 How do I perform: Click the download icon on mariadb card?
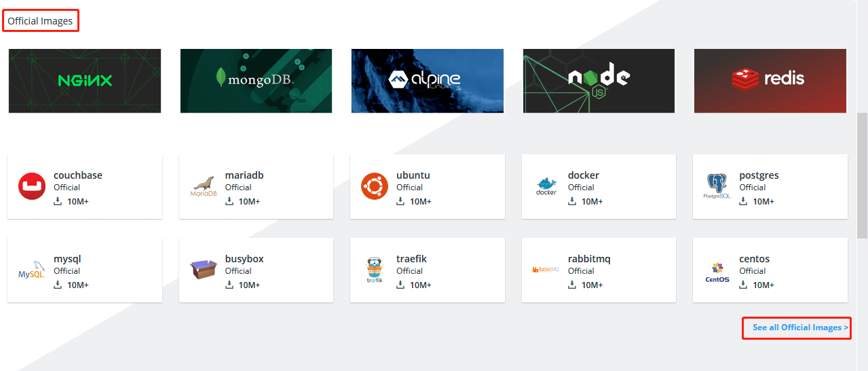tap(229, 201)
